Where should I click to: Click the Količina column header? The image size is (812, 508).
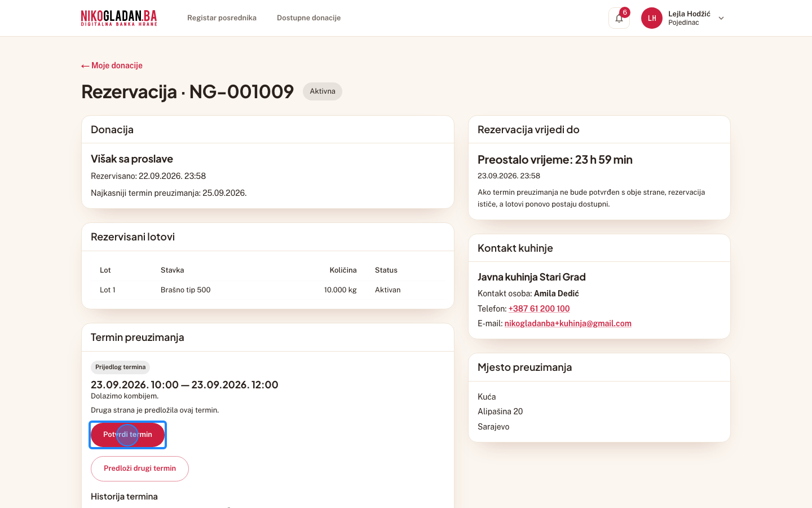point(343,270)
